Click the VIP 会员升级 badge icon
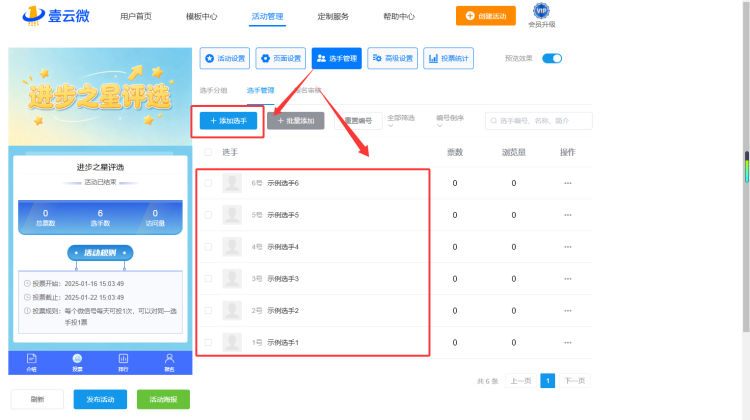The height and width of the screenshot is (420, 750). coord(541,11)
